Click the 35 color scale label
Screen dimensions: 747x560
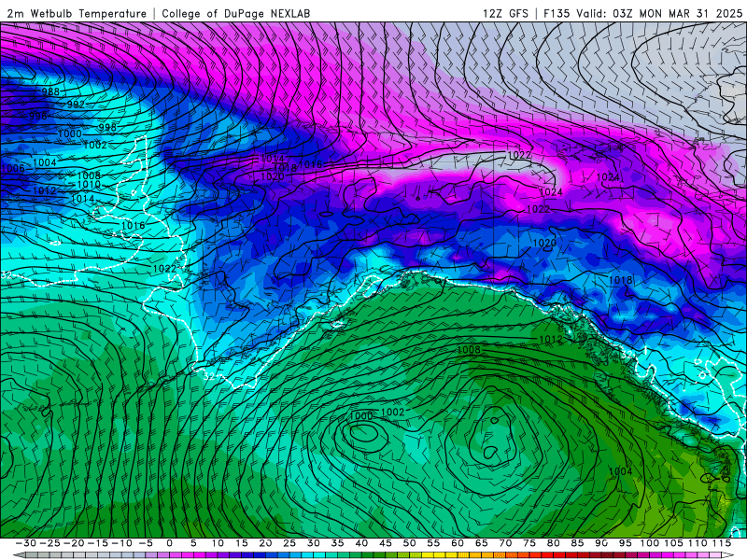(x=337, y=543)
